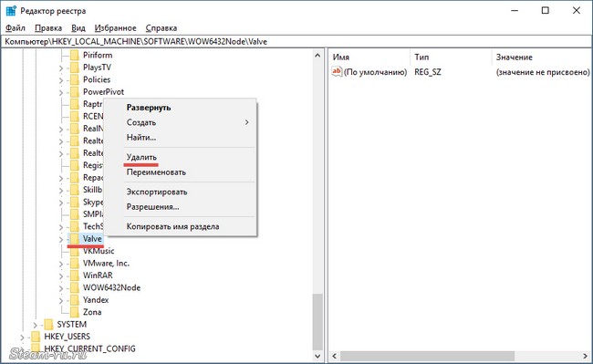Click the values pane scroll left arrow

pos(334,356)
